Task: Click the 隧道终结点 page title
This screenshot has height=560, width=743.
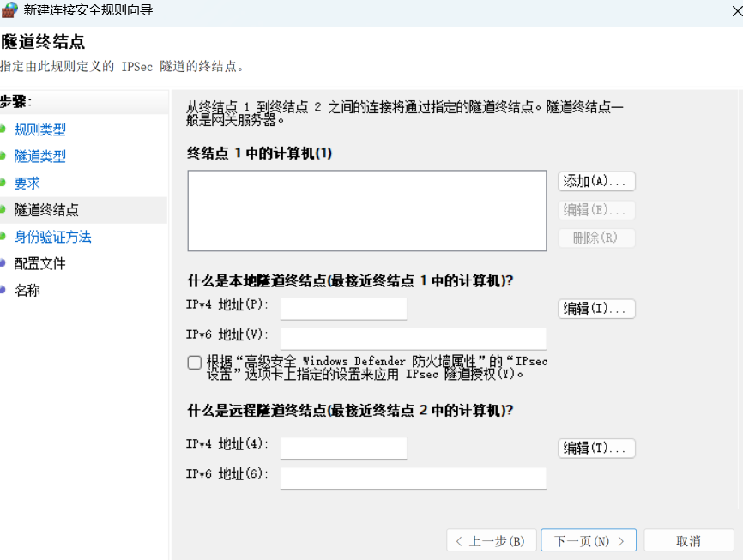Action: tap(43, 42)
